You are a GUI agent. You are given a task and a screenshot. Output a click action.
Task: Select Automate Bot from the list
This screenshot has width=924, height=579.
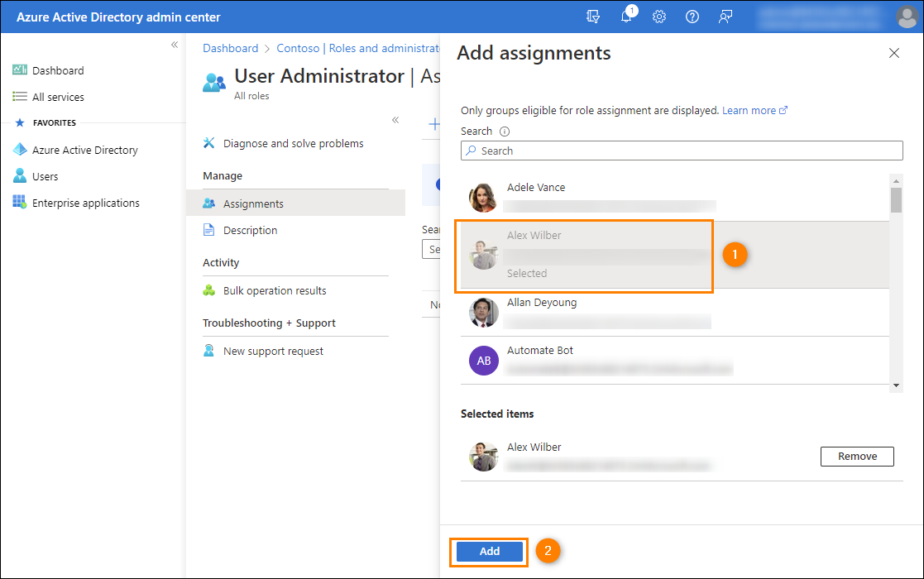[675, 361]
